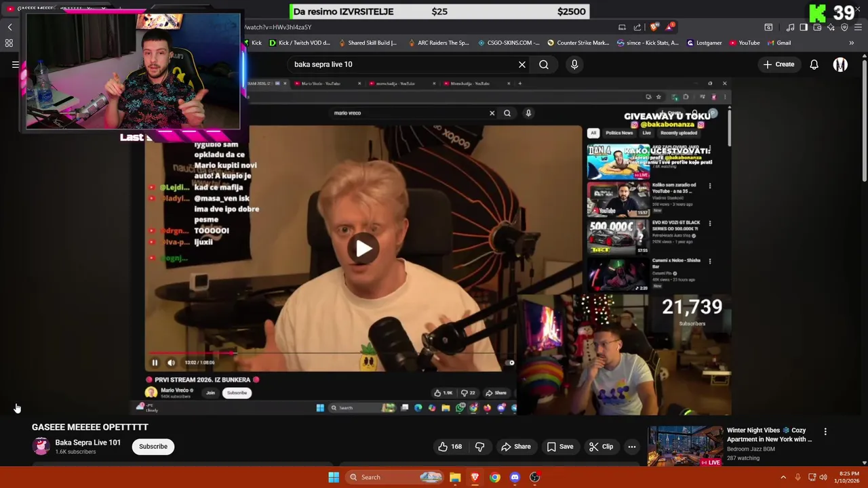868x488 pixels.
Task: Open Lostgamer bookmark
Action: [x=705, y=43]
